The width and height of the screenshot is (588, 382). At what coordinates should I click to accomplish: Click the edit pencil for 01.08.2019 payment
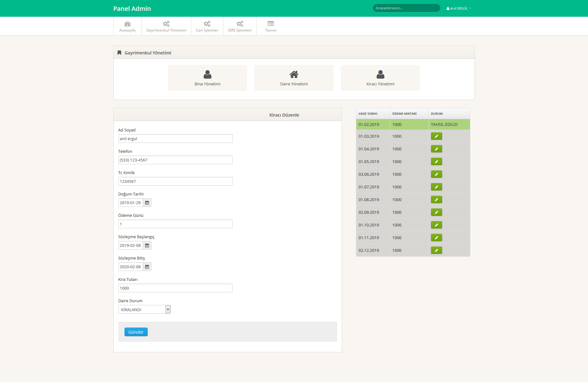(x=436, y=200)
